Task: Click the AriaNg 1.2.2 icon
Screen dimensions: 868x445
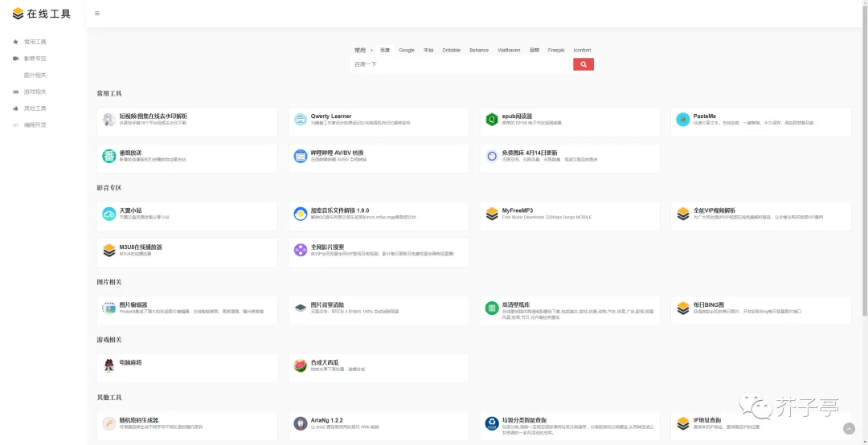Action: (x=300, y=423)
